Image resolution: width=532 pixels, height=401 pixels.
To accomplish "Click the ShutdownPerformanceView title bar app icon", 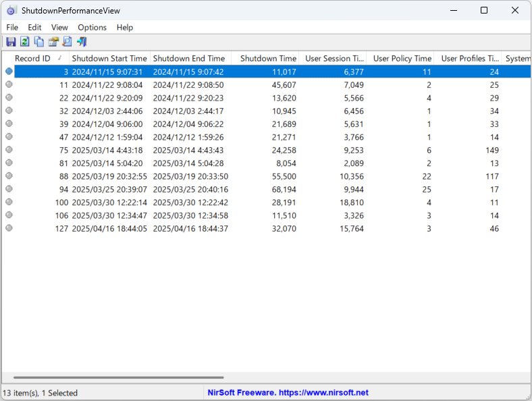I will pos(11,11).
